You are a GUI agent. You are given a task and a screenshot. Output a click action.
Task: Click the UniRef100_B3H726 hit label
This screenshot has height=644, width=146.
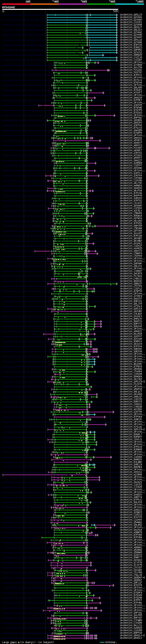coord(131,45)
